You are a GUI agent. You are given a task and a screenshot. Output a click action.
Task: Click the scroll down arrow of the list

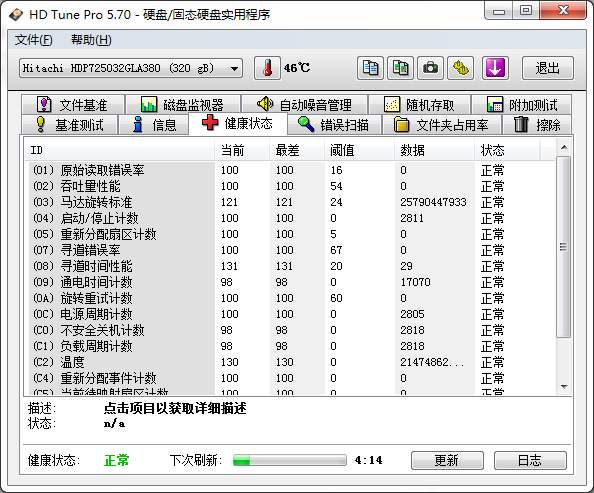click(x=564, y=387)
